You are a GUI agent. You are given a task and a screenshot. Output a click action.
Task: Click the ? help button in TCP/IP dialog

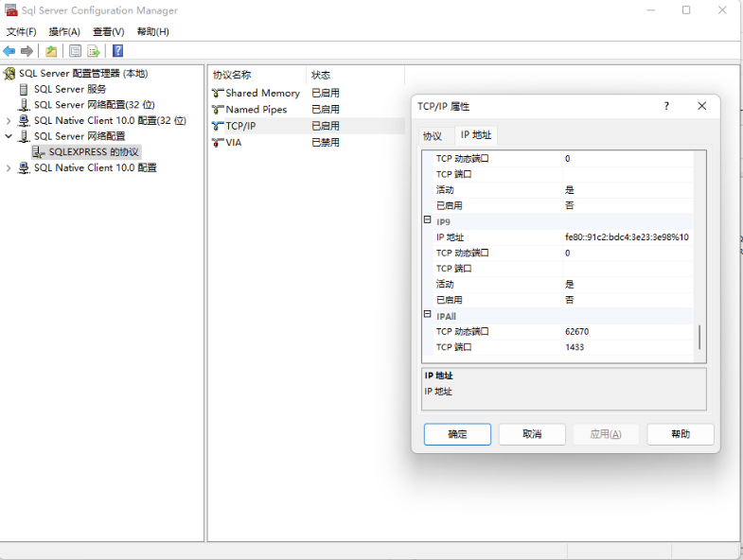(x=666, y=106)
